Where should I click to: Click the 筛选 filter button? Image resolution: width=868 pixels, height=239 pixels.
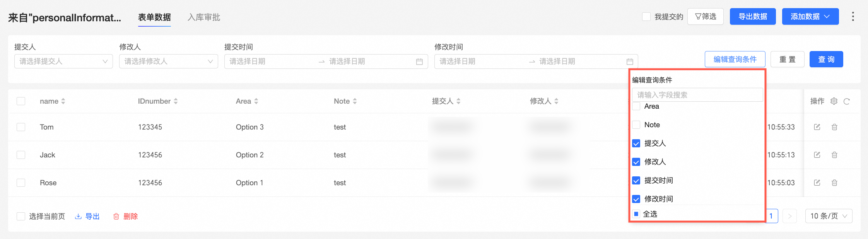(705, 17)
